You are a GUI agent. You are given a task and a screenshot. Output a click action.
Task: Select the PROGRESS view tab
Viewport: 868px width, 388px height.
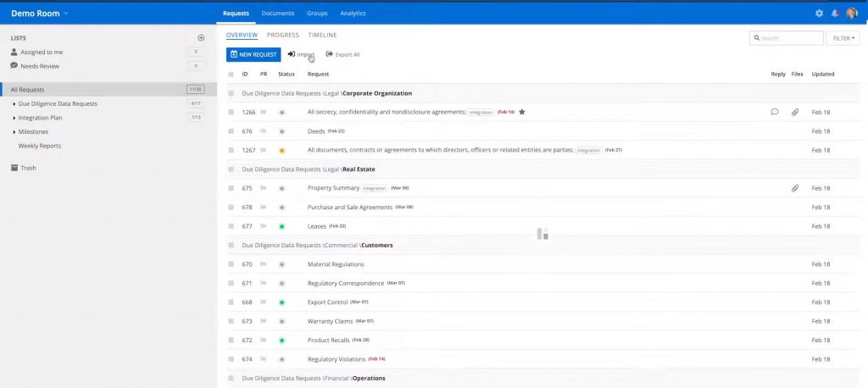click(x=283, y=35)
